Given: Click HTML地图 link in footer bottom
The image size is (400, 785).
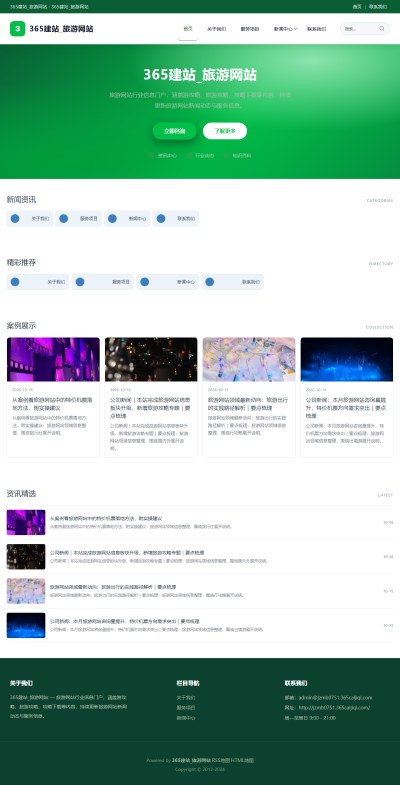Looking at the screenshot, I should 242,760.
